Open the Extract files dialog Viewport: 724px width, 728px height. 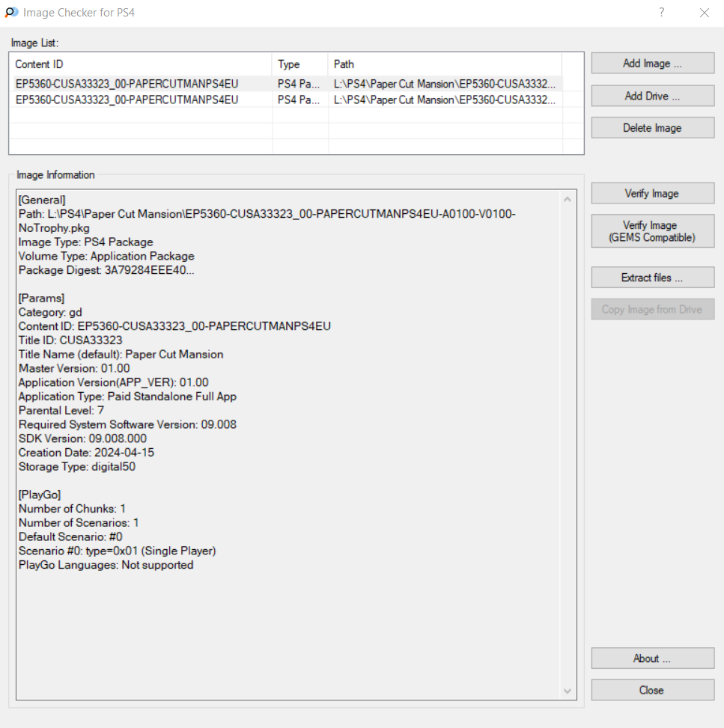(x=652, y=277)
